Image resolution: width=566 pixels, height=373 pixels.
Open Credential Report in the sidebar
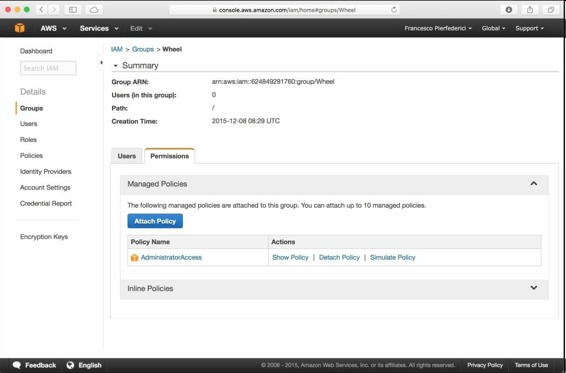click(x=46, y=203)
